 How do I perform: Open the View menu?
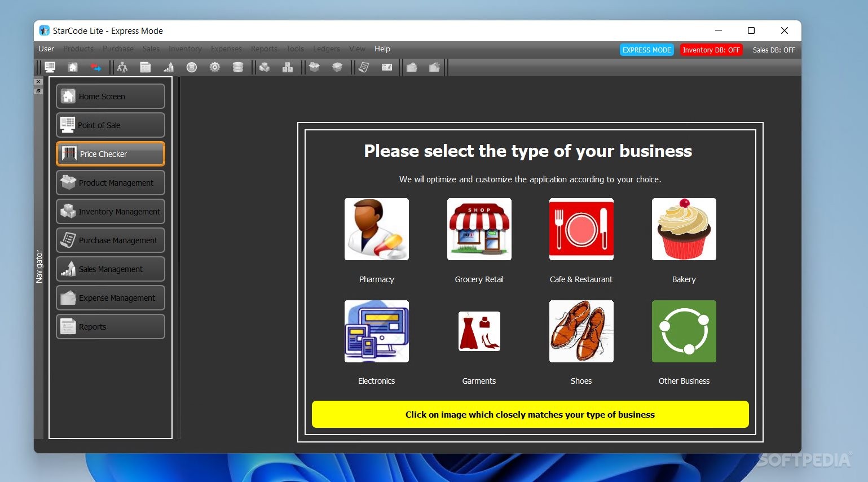(357, 49)
